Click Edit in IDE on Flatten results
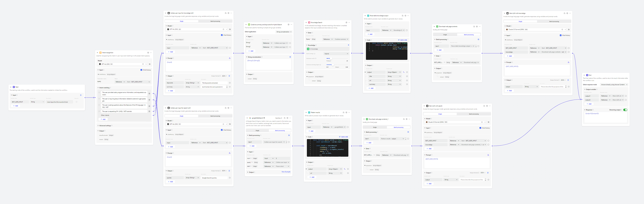This screenshot has height=204, width=644. pyautogui.click(x=343, y=137)
